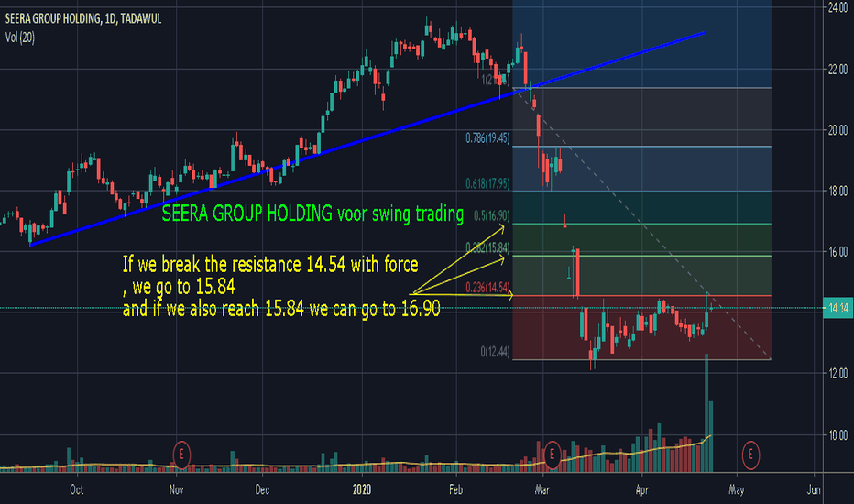The height and width of the screenshot is (504, 854).
Task: Click the 0.5(16.90) Fibonacci level label
Action: pyautogui.click(x=491, y=215)
